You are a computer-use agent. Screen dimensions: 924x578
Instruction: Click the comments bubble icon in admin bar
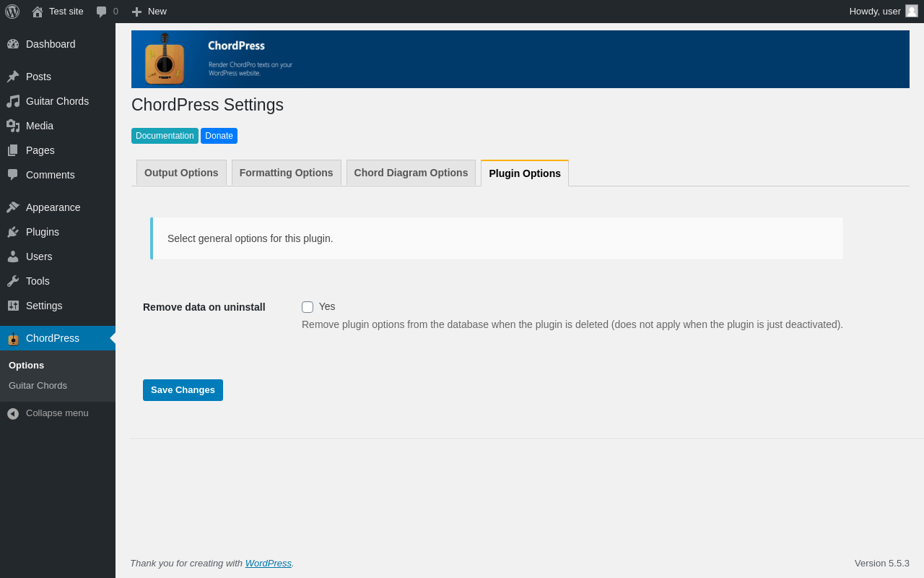click(x=102, y=12)
